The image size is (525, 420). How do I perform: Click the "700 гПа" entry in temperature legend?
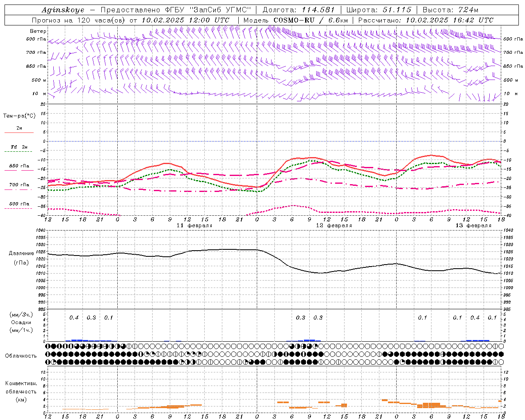click(x=19, y=185)
